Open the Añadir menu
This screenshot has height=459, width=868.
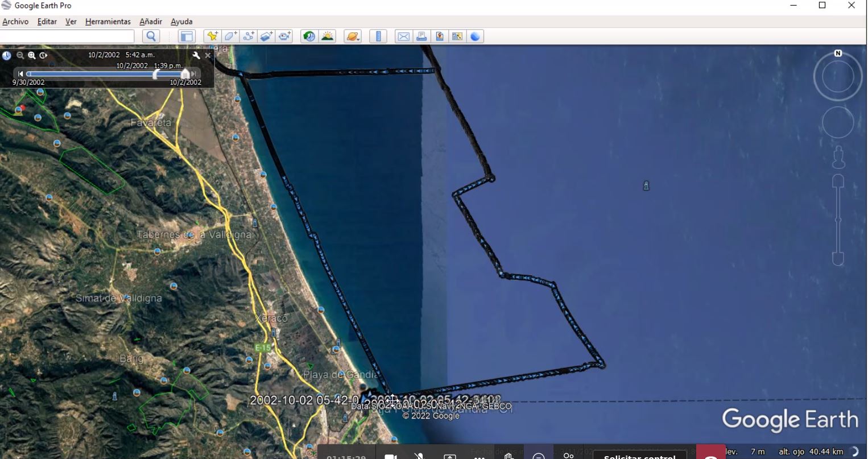point(151,22)
